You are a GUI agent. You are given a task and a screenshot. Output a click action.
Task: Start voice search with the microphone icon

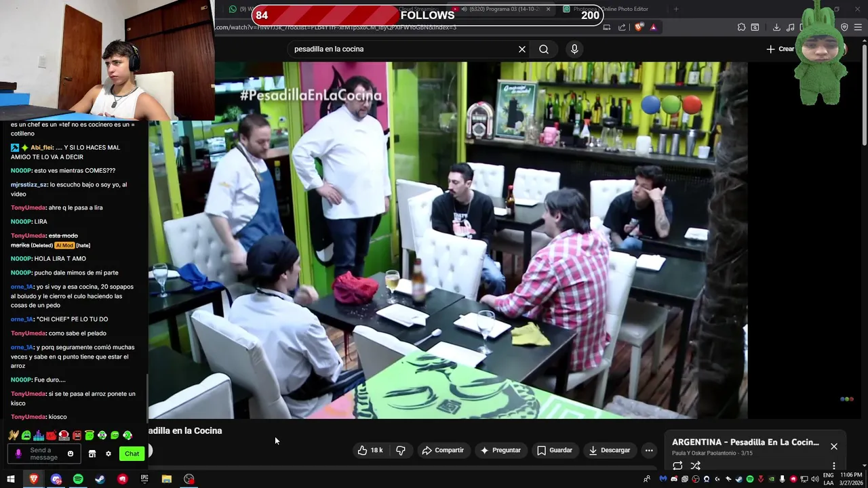click(x=574, y=49)
